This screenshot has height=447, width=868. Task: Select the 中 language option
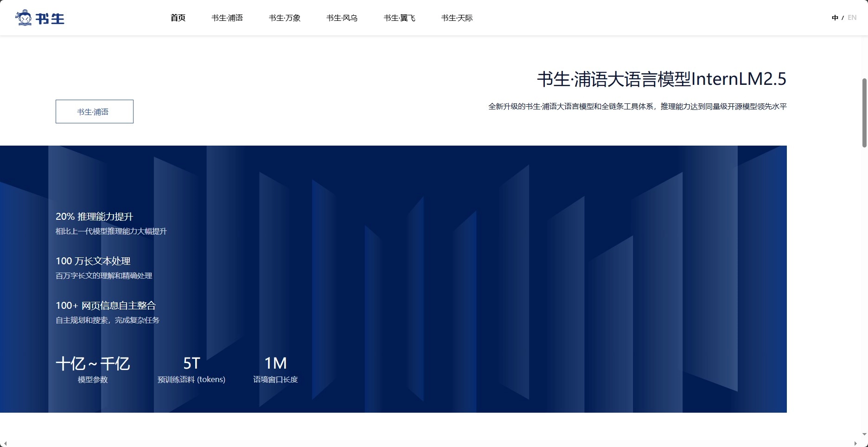pos(835,18)
